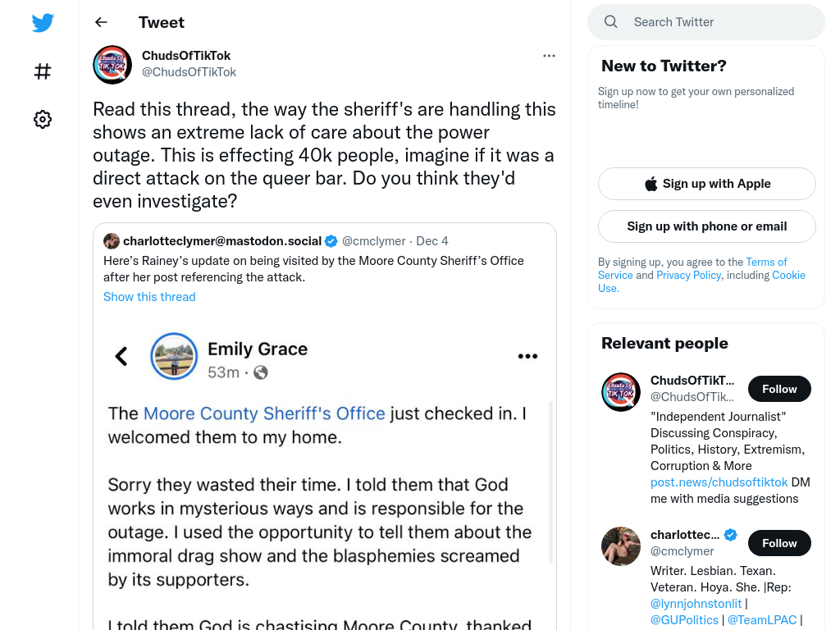Click the Twitter bird logo
The width and height of the screenshot is (840, 630).
point(43,22)
